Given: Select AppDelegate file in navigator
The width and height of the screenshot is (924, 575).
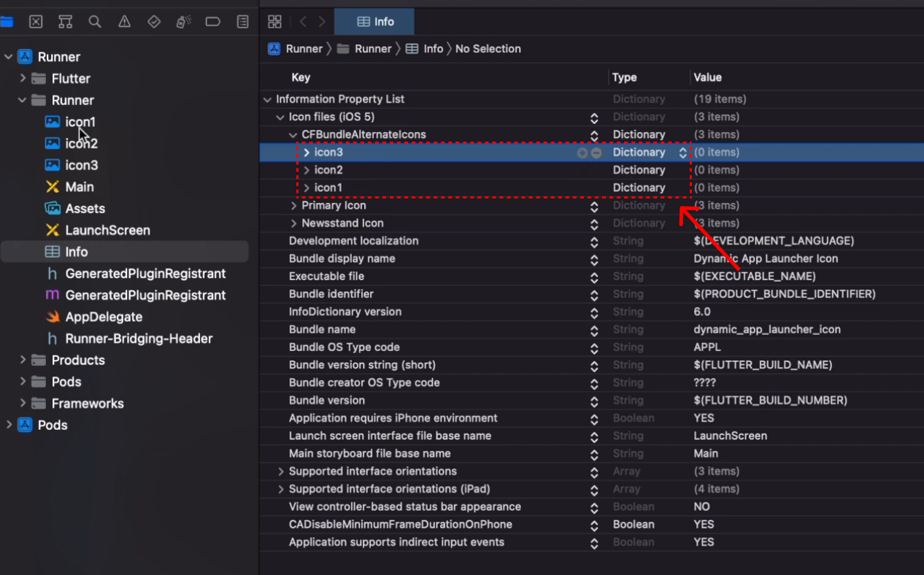Looking at the screenshot, I should pyautogui.click(x=104, y=317).
